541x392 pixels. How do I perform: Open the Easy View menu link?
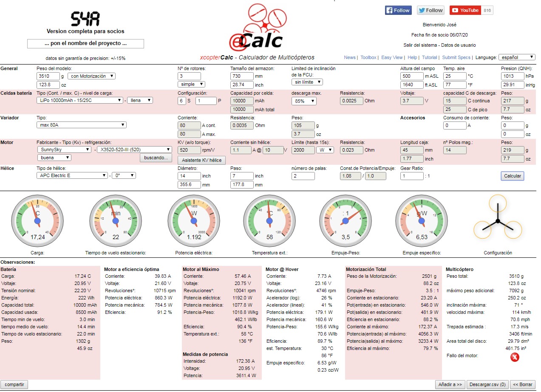coord(392,57)
